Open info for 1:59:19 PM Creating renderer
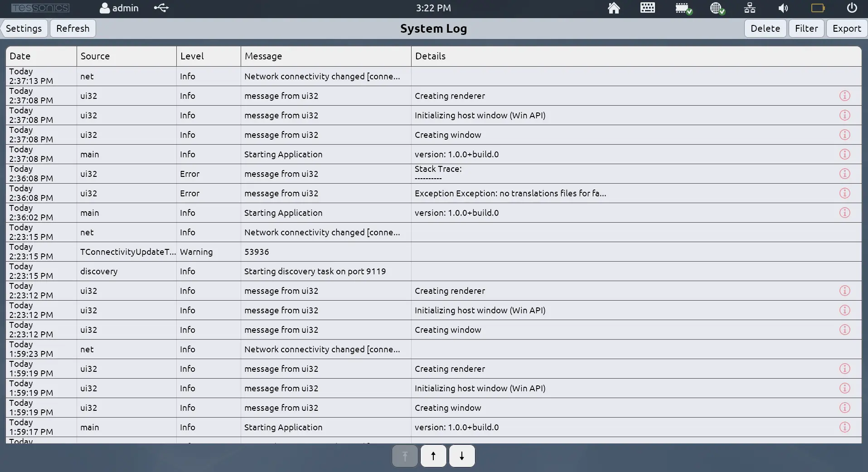Screen dimensions: 868x472 coord(844,369)
